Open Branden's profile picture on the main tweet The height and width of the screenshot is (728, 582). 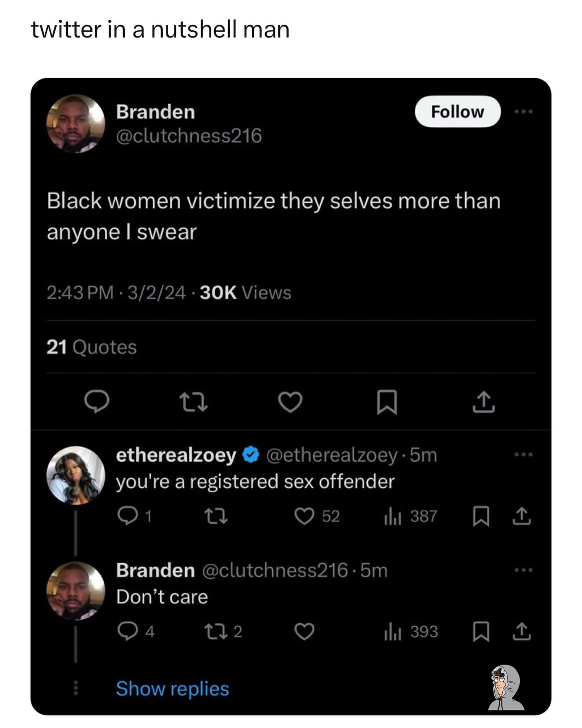coord(76,124)
